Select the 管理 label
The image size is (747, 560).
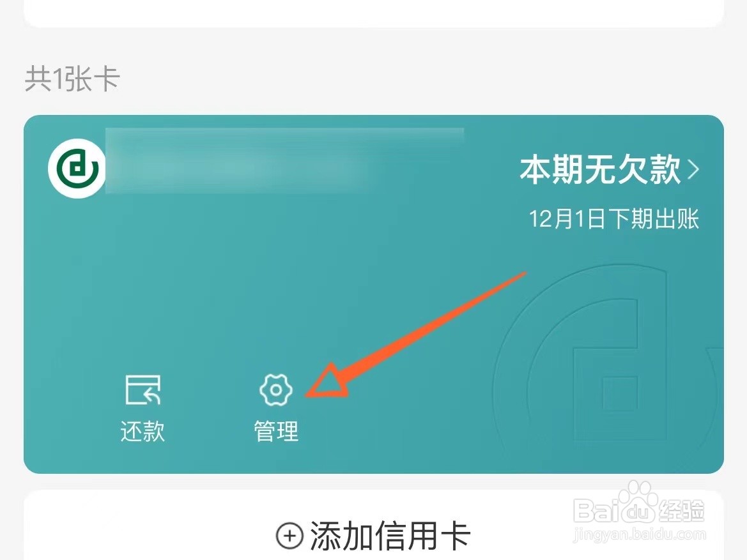tap(276, 432)
